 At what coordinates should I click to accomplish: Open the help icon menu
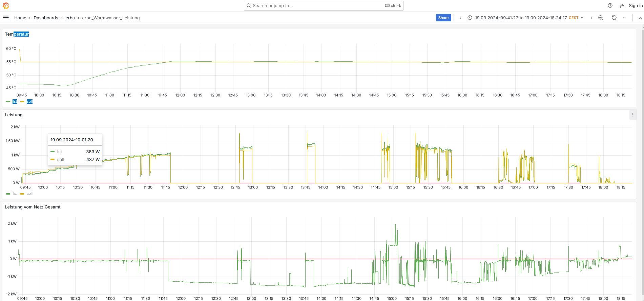[610, 5]
